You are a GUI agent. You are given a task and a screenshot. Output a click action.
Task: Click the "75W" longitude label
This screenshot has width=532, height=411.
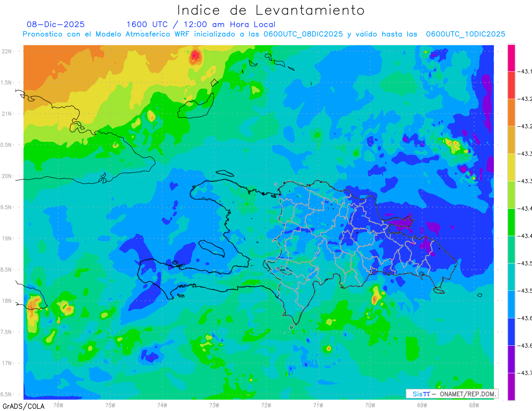(x=110, y=404)
